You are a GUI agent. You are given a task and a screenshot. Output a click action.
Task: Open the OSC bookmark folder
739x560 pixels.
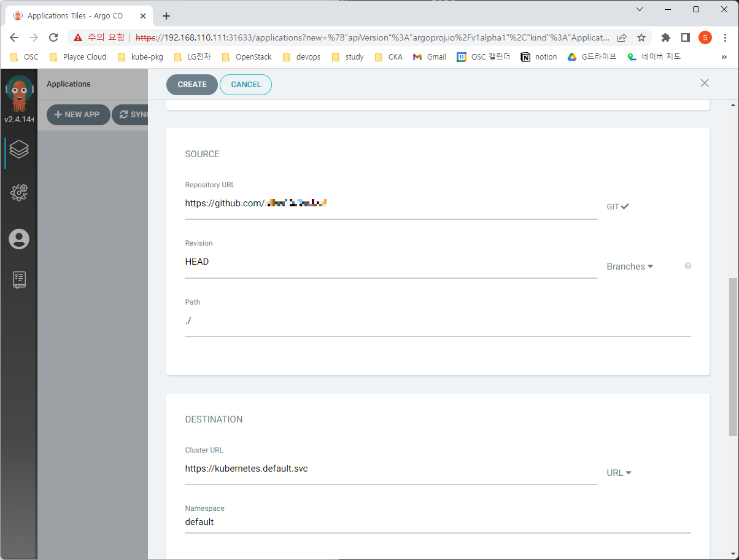tap(25, 57)
